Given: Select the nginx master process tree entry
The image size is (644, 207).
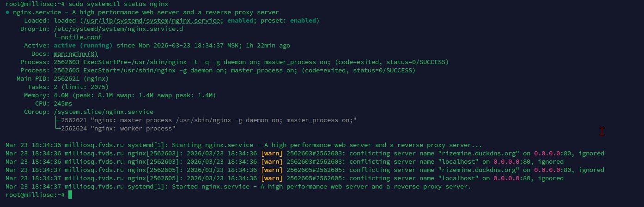Looking at the screenshot, I should (209, 120).
